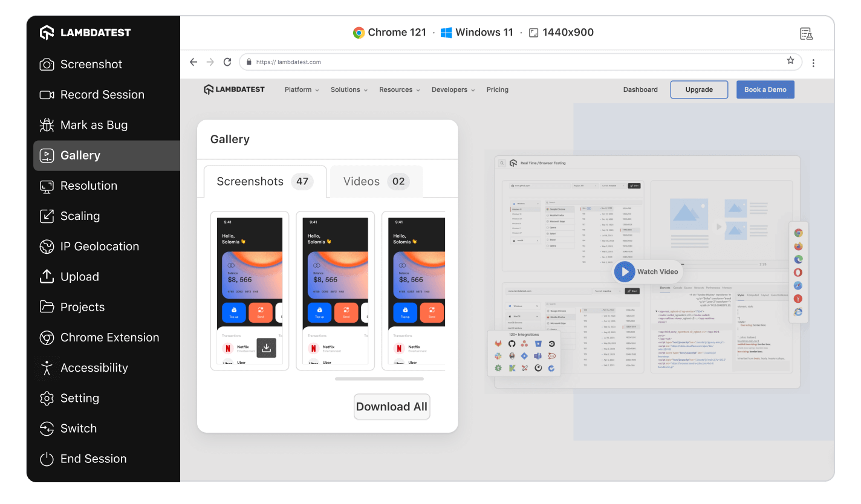Click the Screenshot camera icon in sidebar

(47, 65)
